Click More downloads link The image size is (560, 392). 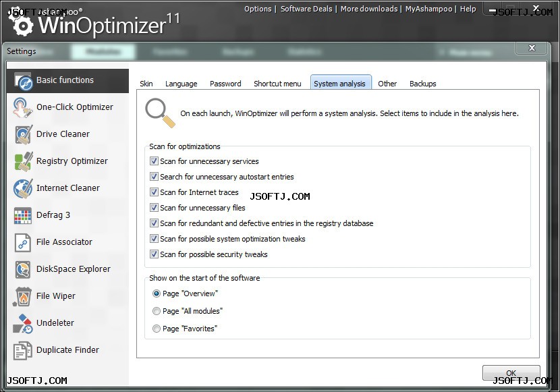click(369, 9)
